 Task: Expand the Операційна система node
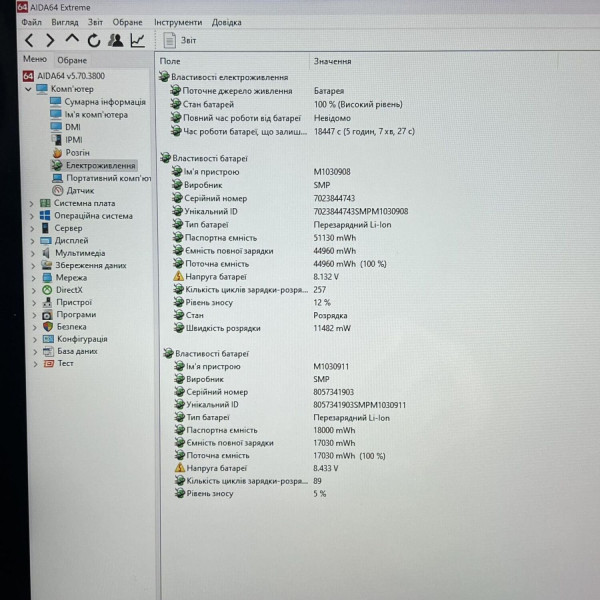click(32, 216)
